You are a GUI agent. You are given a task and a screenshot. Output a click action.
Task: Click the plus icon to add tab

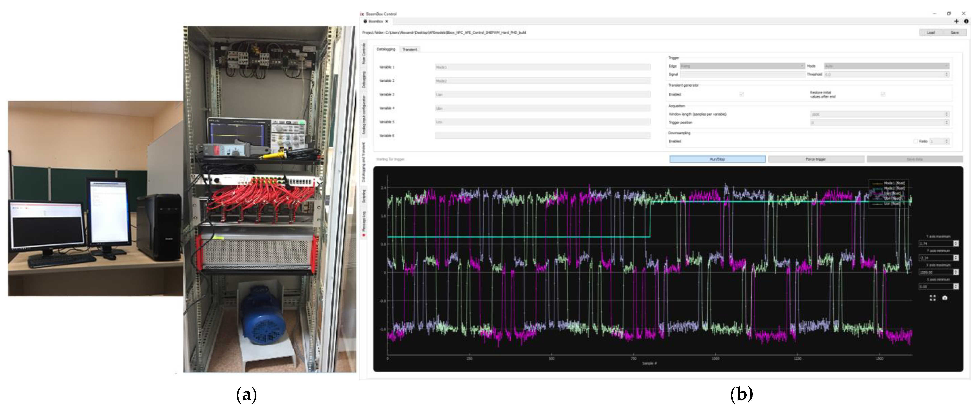coord(956,21)
